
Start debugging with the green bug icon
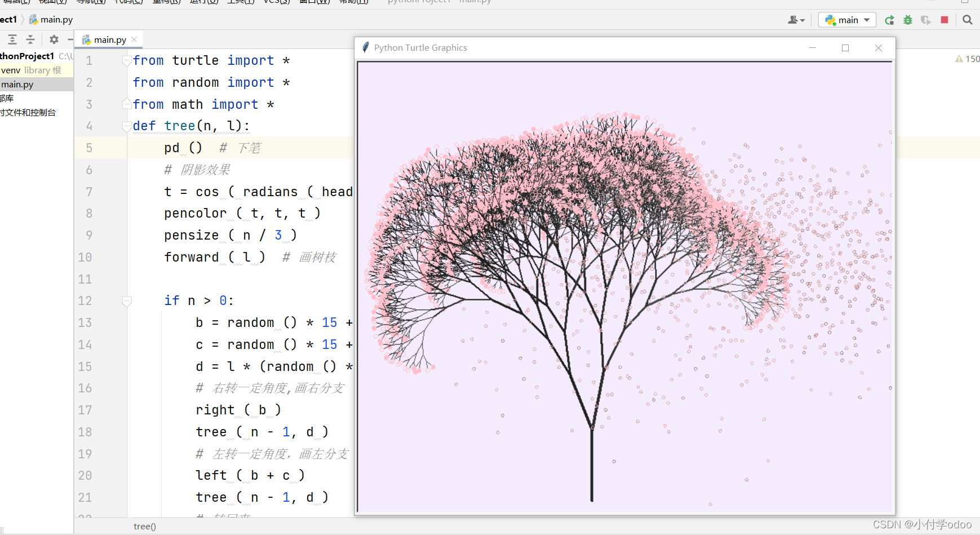coord(908,20)
